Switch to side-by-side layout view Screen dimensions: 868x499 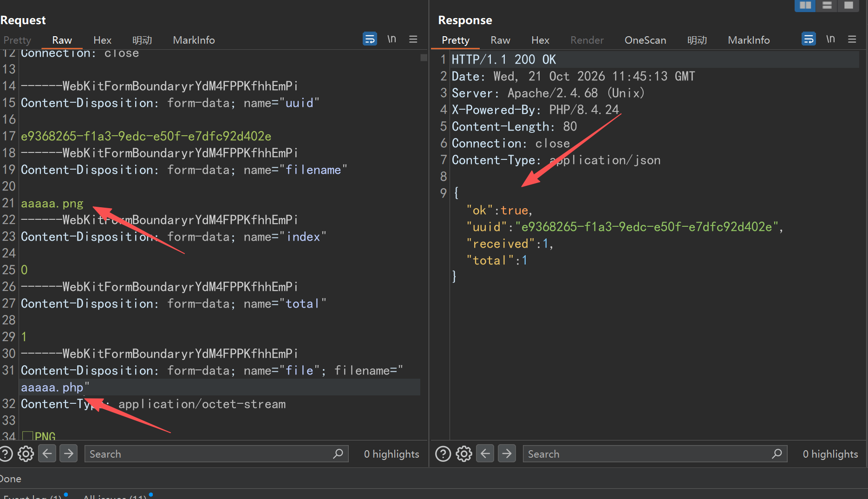point(805,6)
